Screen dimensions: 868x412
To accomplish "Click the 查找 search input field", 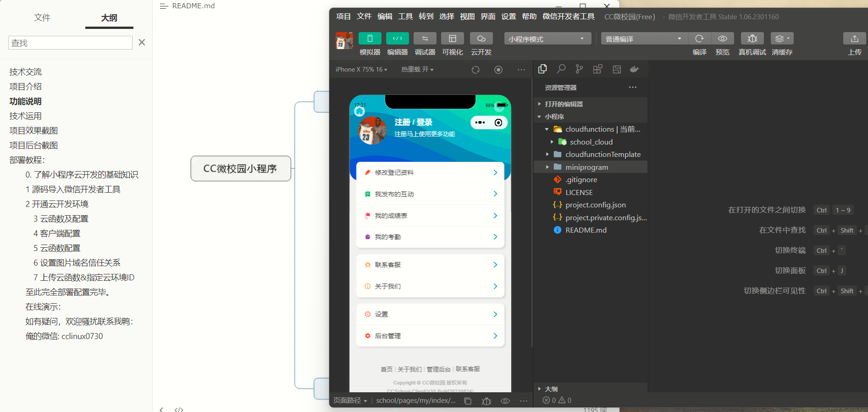I will tap(70, 43).
